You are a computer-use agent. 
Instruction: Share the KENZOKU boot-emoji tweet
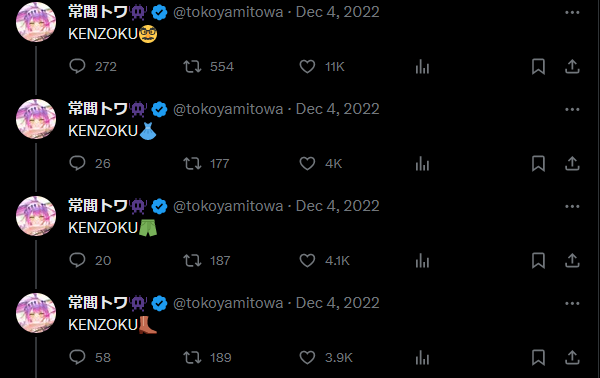572,358
